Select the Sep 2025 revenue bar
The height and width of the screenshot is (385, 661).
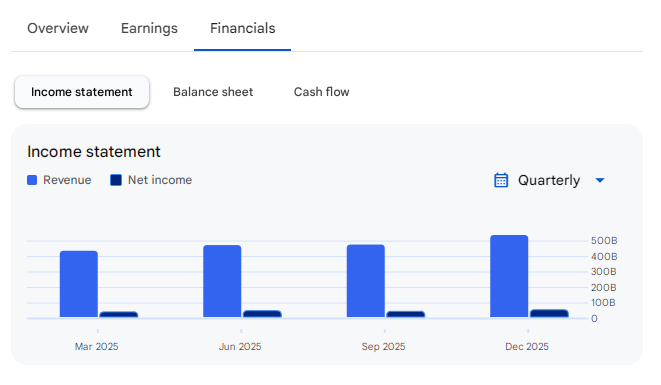tap(366, 281)
